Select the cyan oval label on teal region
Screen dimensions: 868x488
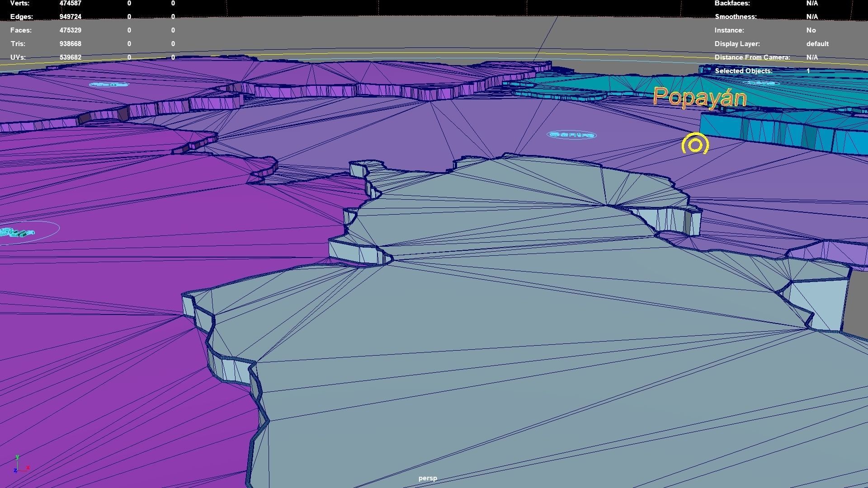[x=761, y=83]
